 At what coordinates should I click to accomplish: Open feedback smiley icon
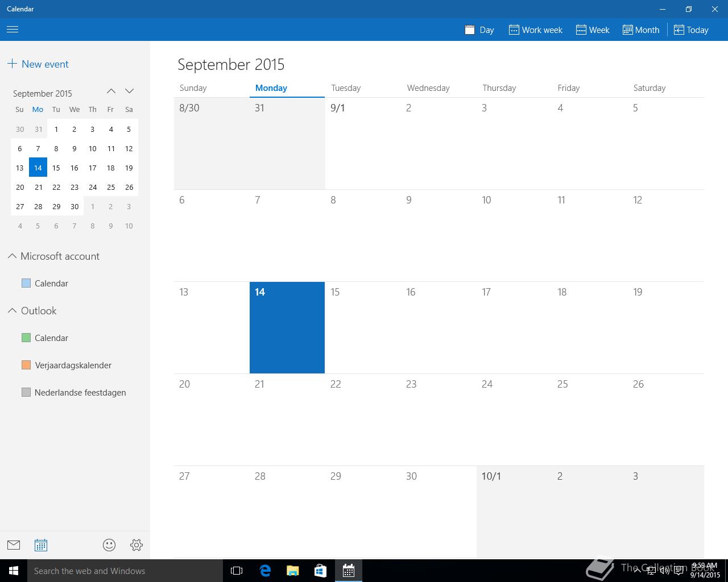pyautogui.click(x=109, y=545)
